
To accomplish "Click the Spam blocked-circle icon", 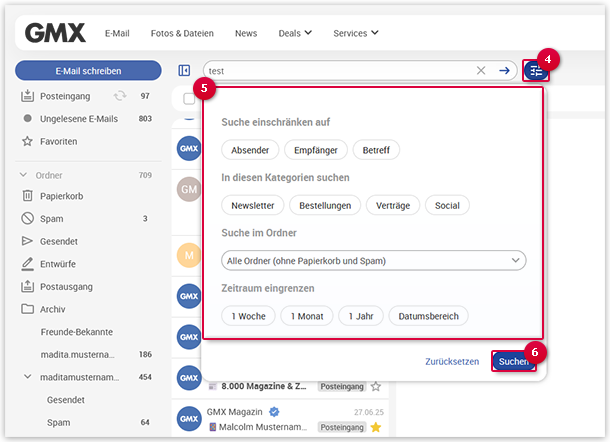I will pyautogui.click(x=27, y=218).
